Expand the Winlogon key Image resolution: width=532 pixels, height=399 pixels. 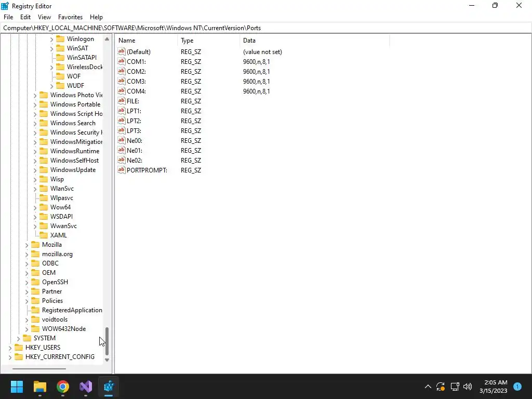click(51, 39)
